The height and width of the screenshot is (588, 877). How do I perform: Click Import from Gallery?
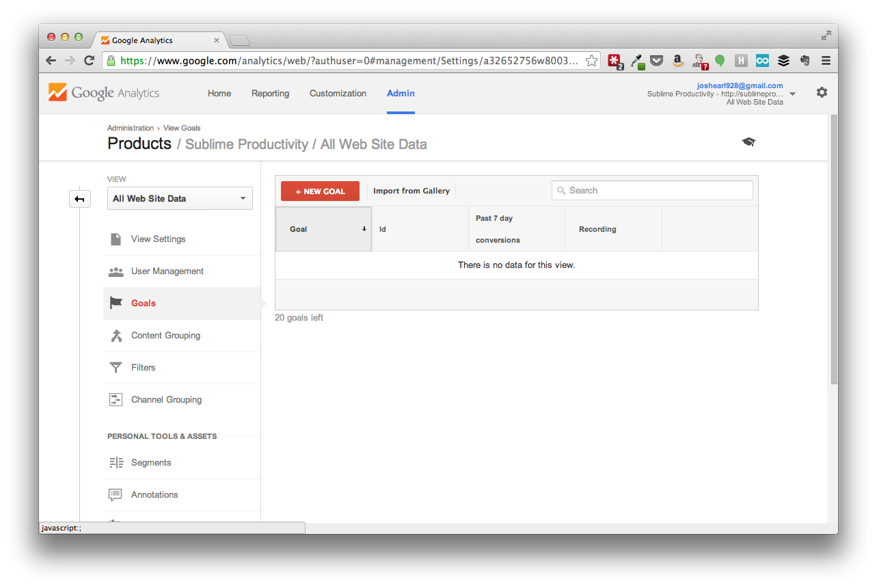[x=411, y=191]
